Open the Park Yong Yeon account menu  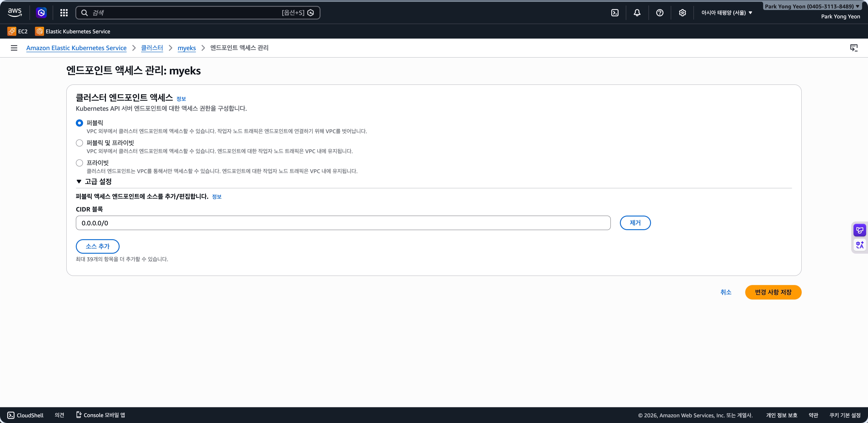(x=811, y=6)
